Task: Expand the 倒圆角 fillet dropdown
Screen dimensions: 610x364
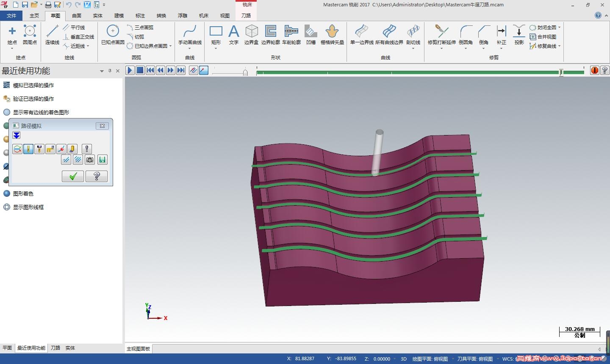Action: pyautogui.click(x=466, y=48)
